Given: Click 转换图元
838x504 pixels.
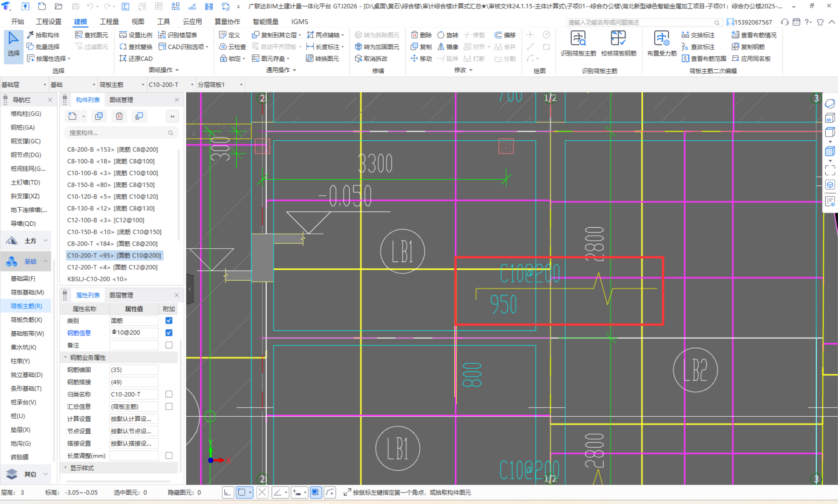Looking at the screenshot, I should tap(322, 59).
